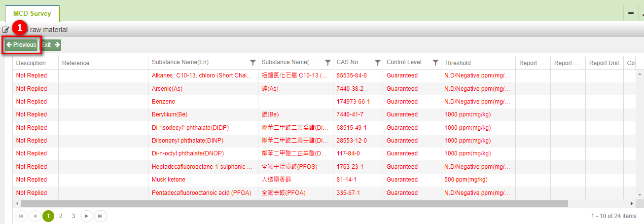
Task: Select page 3 in the pager
Action: 73,216
